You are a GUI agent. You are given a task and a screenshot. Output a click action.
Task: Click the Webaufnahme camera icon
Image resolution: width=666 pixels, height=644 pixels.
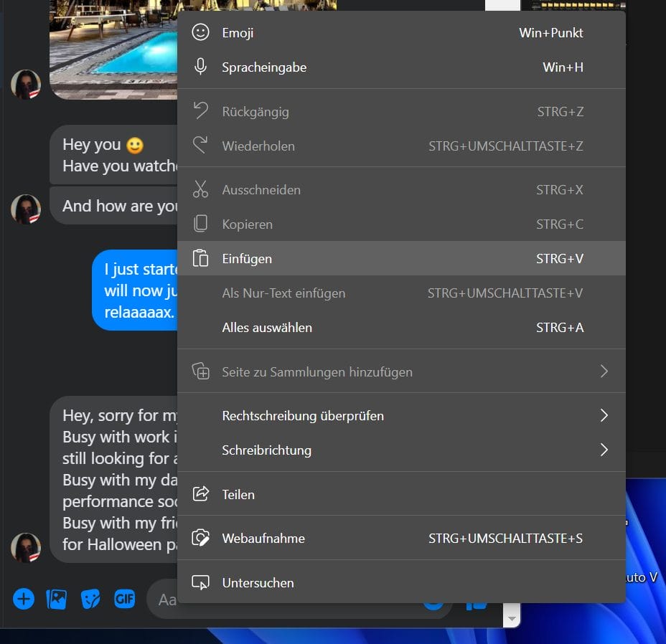click(x=201, y=539)
